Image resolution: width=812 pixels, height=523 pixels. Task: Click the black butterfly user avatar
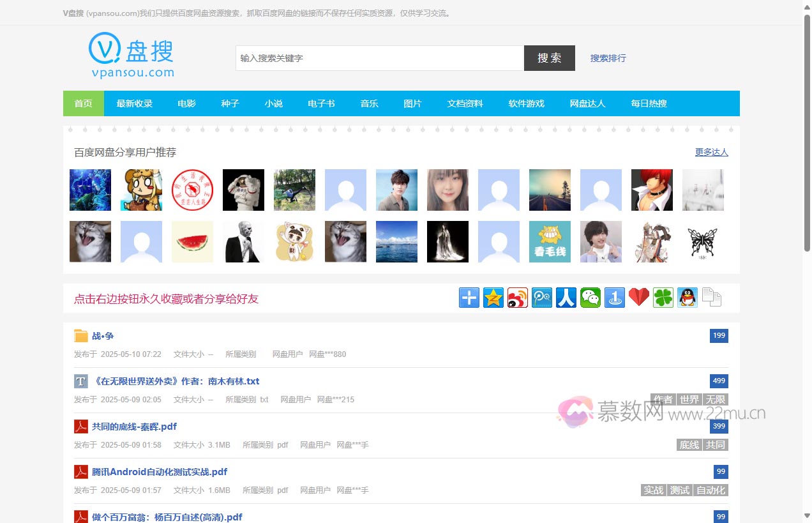[x=703, y=241]
